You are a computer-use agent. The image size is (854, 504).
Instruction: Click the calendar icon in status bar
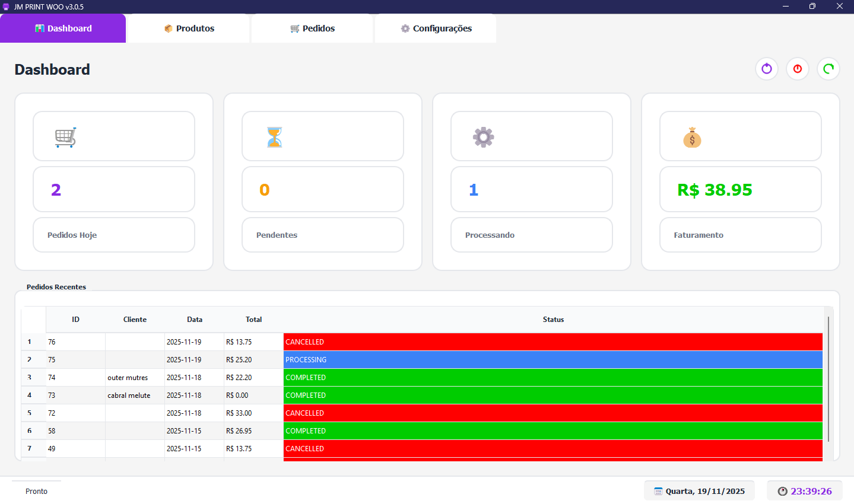(x=658, y=491)
